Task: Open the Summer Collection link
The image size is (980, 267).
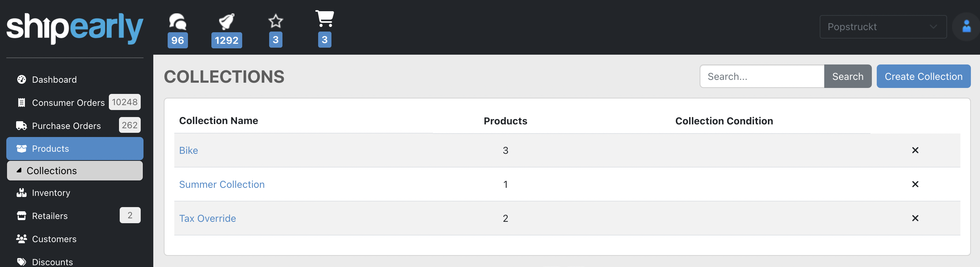Action: tap(222, 184)
